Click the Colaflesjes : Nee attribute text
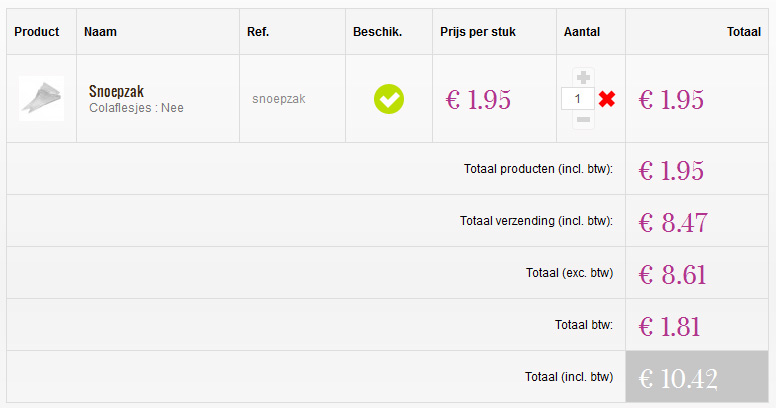The image size is (776, 408). (x=136, y=108)
